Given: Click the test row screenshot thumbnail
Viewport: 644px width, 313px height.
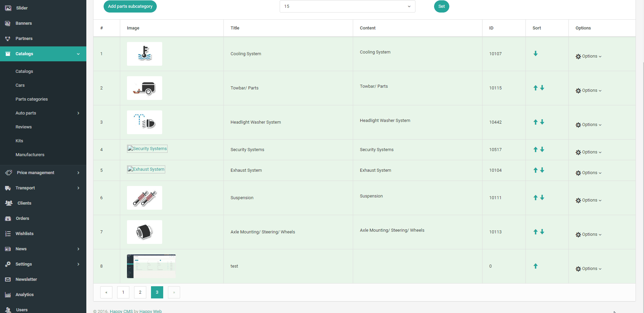Looking at the screenshot, I should point(151,266).
